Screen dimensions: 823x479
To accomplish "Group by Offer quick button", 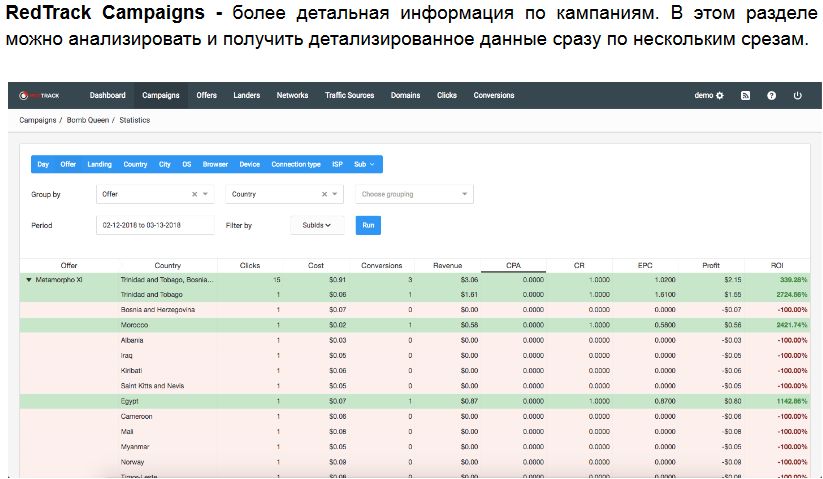I will tap(68, 164).
